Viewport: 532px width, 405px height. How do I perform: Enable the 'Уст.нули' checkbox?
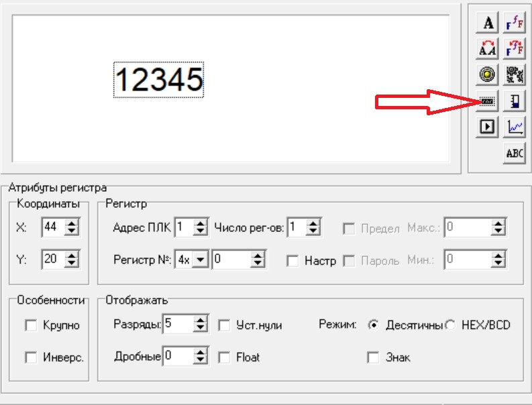(x=224, y=326)
